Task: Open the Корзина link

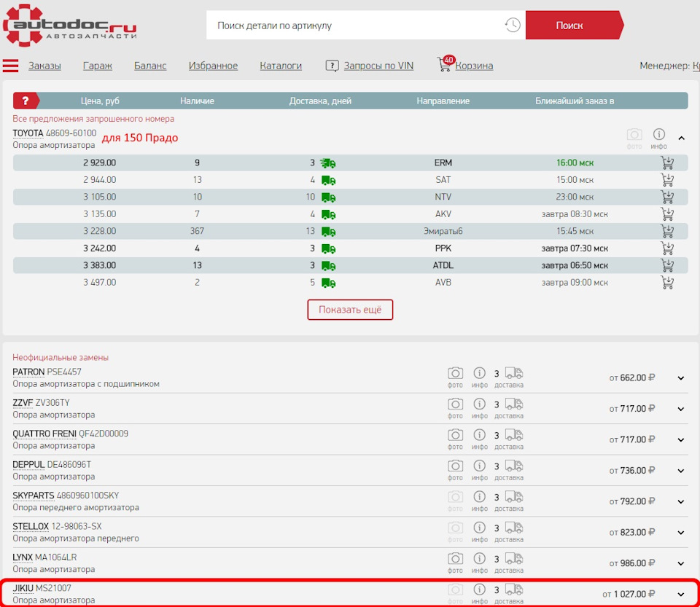Action: [x=474, y=66]
